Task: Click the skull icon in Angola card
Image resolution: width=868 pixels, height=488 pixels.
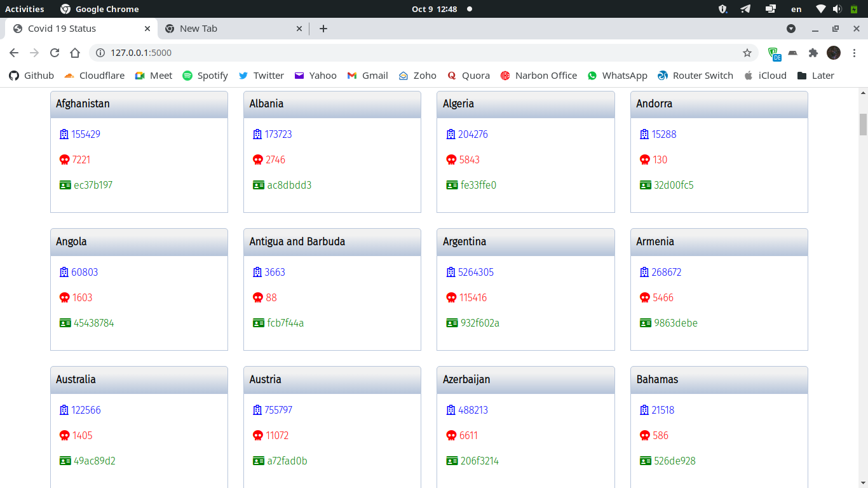Action: click(64, 297)
